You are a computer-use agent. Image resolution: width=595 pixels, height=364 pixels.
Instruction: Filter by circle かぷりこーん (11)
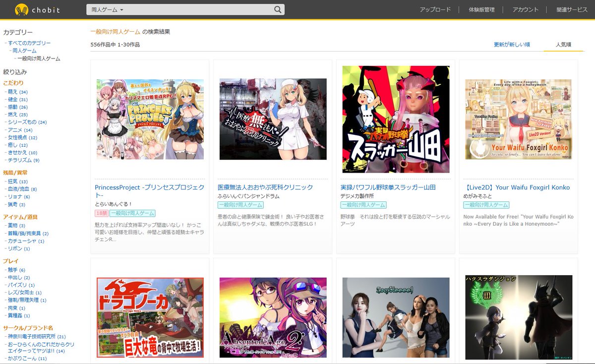(27, 359)
